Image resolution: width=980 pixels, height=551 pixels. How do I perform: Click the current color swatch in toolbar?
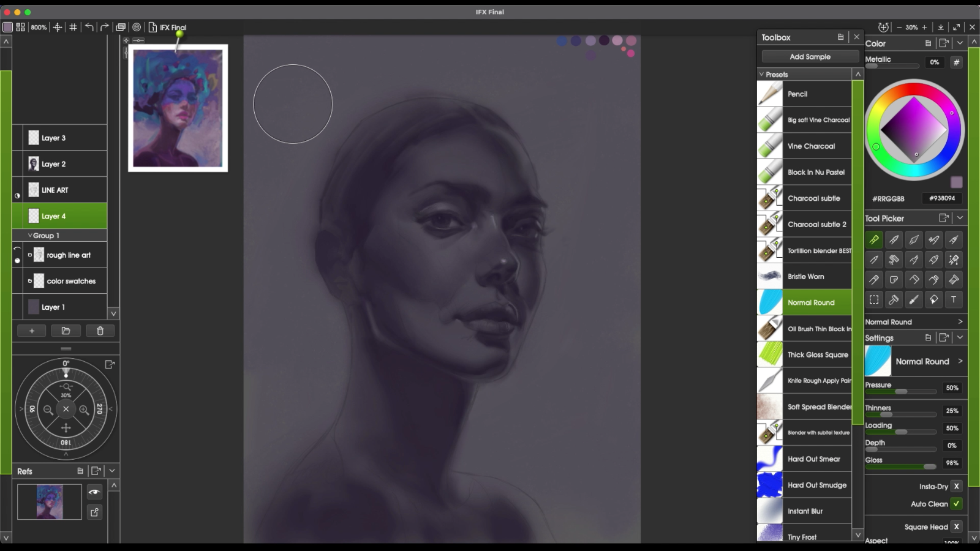coord(7,27)
